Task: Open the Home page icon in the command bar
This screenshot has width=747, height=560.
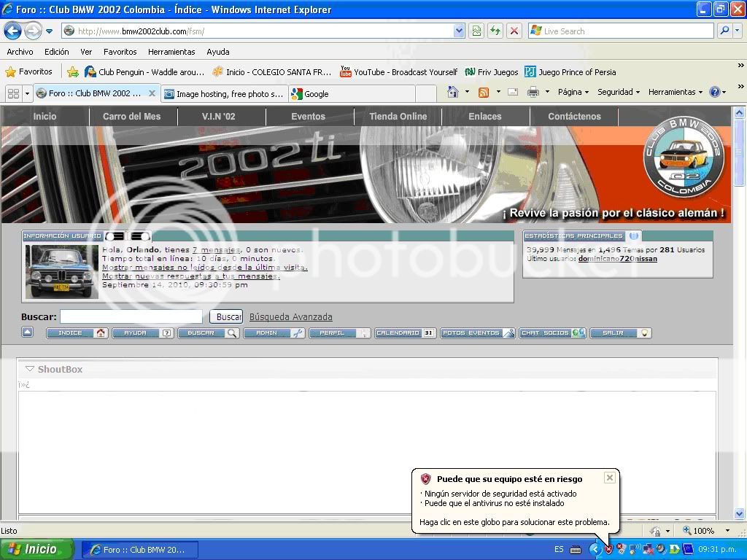Action: [453, 92]
